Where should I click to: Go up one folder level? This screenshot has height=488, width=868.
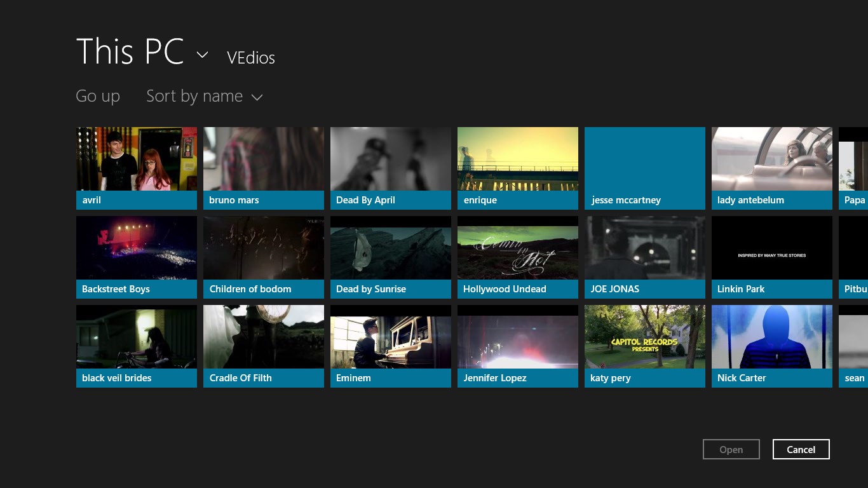(98, 96)
